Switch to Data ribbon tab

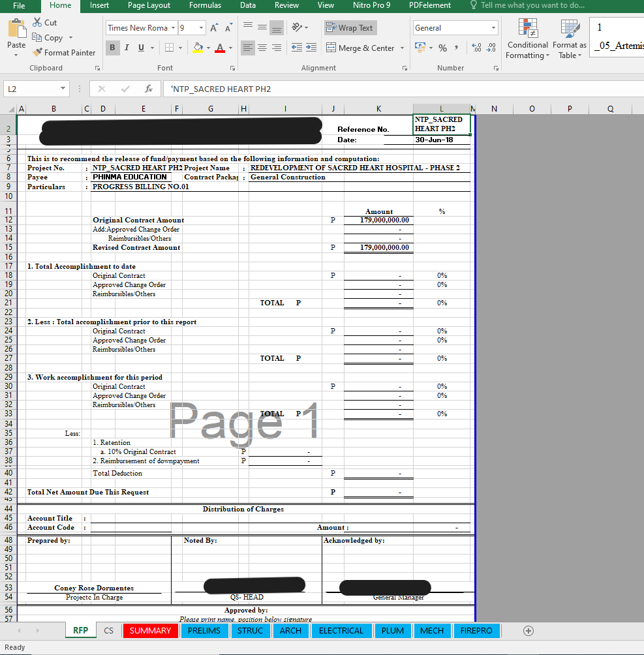point(248,5)
